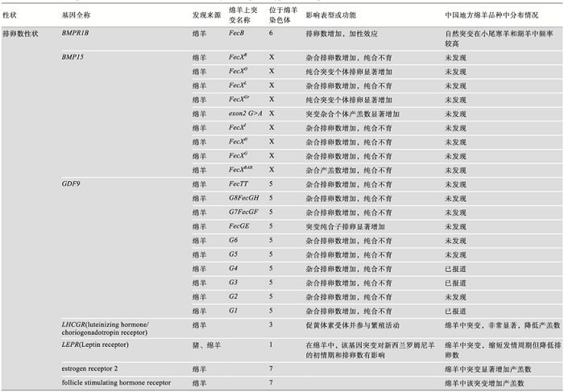Click the 绵羊上突变名称 column header
This screenshot has width=564, height=392.
[x=243, y=15]
